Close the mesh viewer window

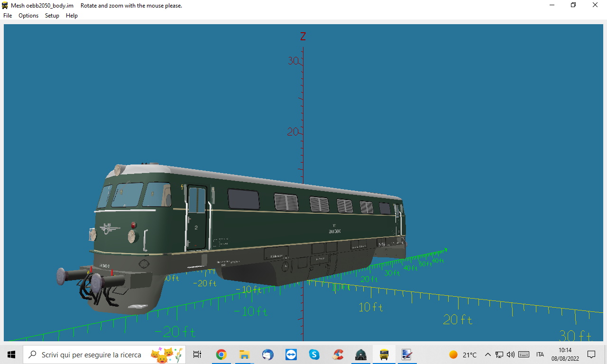pyautogui.click(x=595, y=5)
